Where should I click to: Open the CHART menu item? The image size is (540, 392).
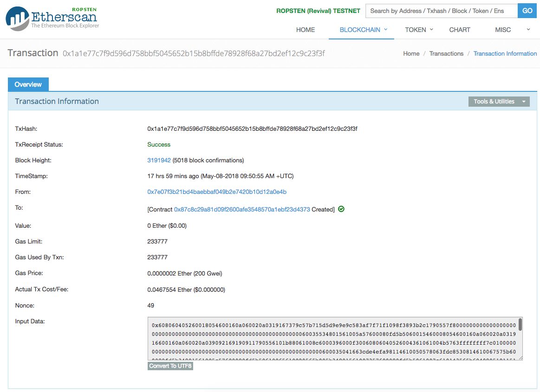460,30
